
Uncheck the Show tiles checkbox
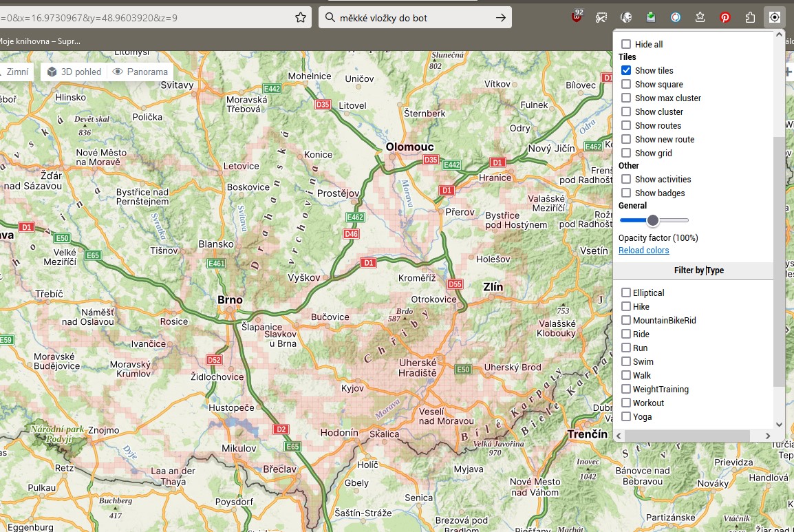626,70
